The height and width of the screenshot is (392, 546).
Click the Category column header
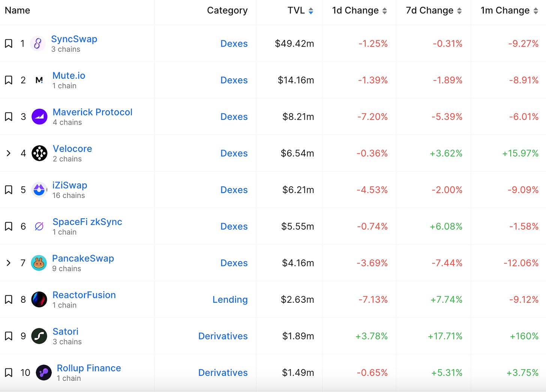(x=227, y=11)
